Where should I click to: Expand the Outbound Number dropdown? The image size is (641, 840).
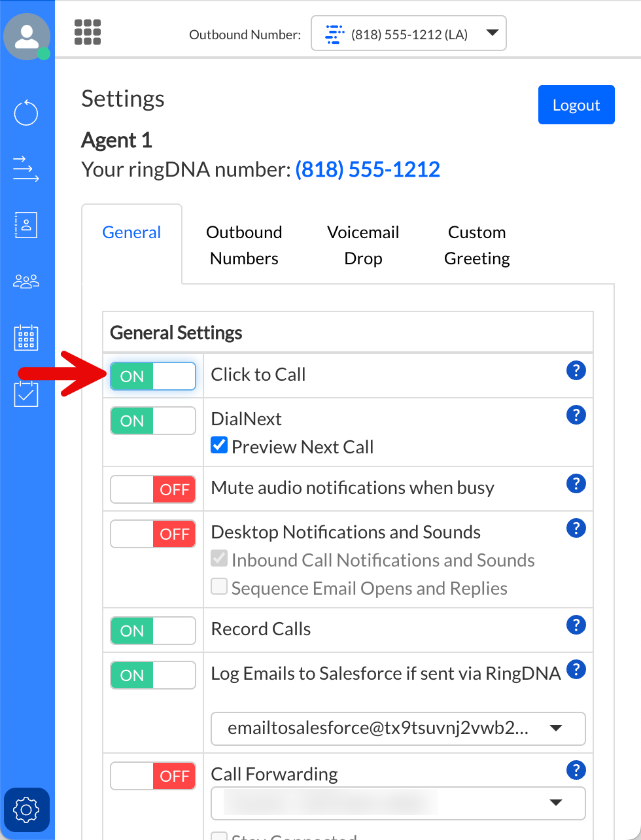coord(409,34)
